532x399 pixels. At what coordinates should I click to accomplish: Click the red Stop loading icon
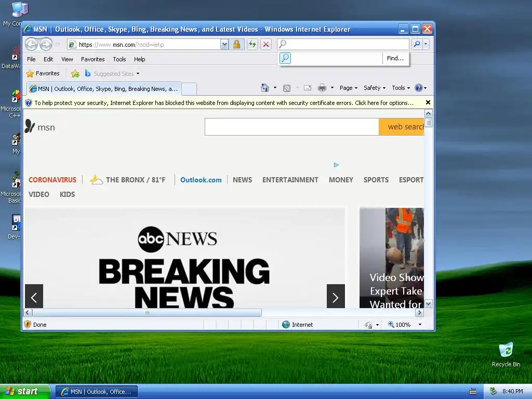point(266,45)
